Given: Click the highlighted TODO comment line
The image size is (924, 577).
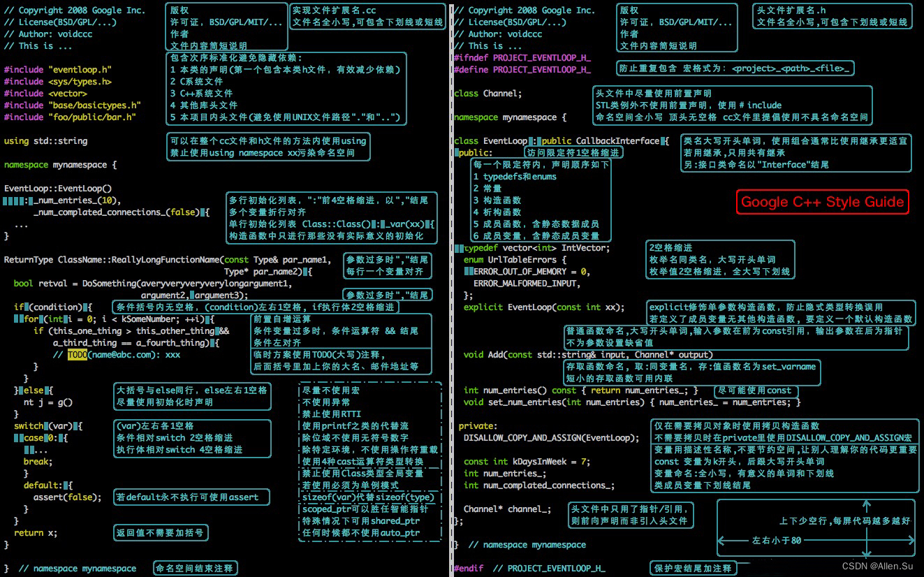Looking at the screenshot, I should click(x=117, y=355).
